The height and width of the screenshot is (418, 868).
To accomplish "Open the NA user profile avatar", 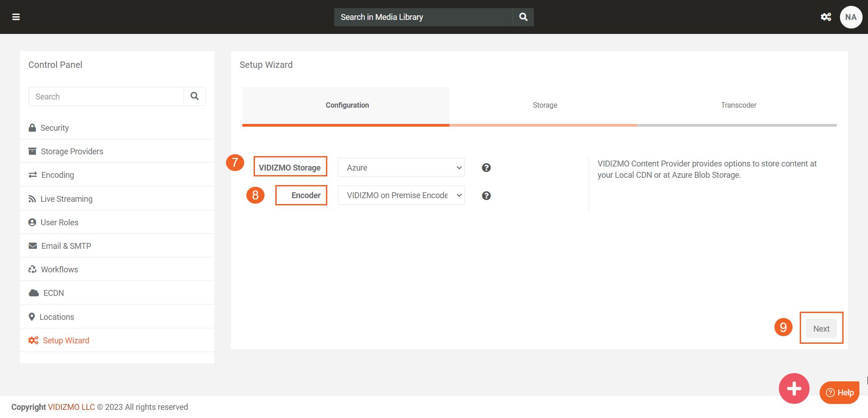I will point(850,17).
